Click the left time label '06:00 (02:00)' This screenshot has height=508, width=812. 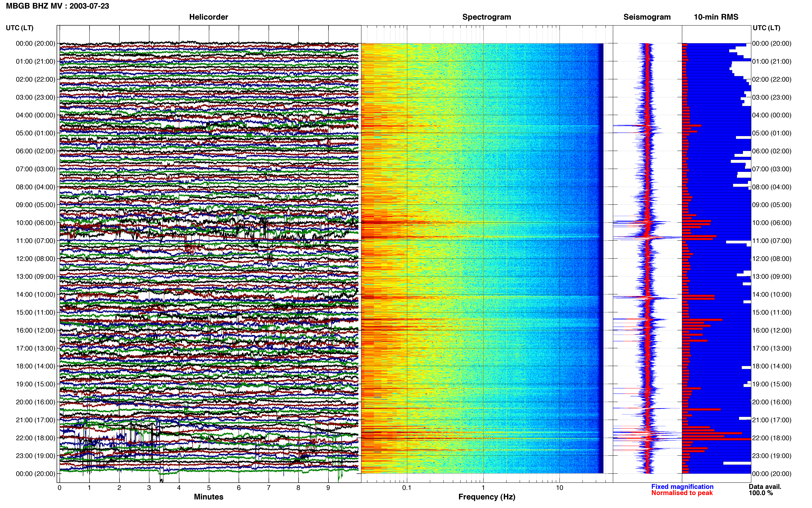(x=36, y=151)
